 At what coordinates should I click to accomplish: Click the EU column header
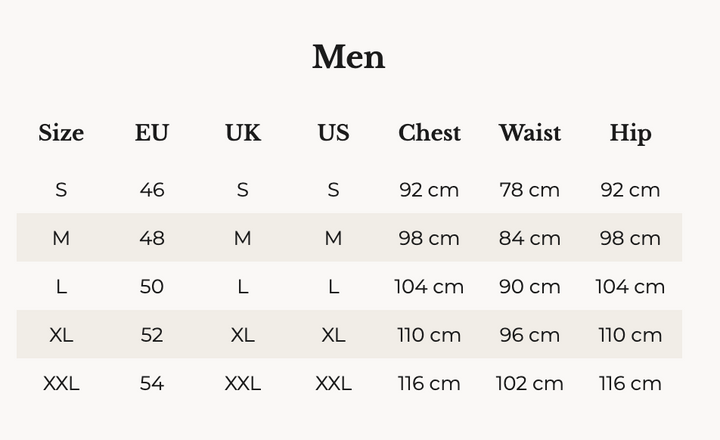152,133
